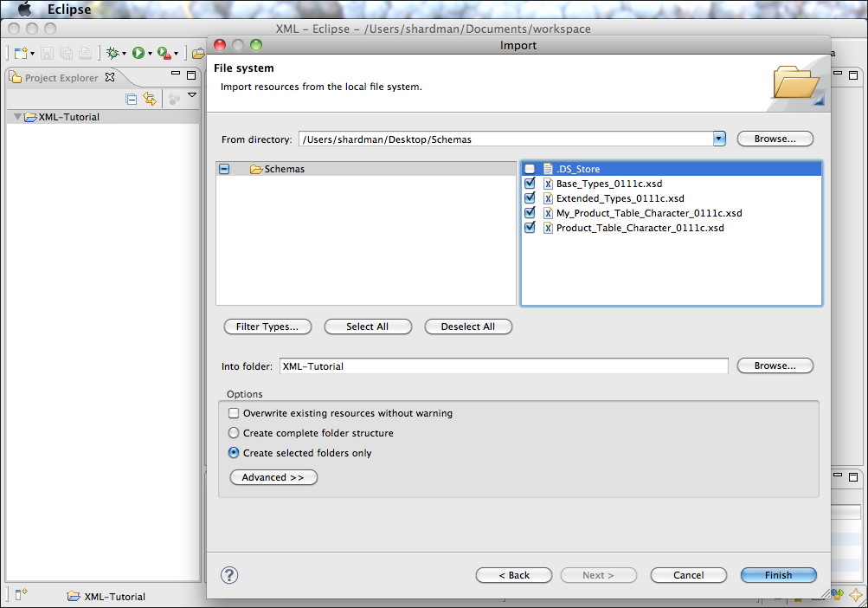Check the .DS_Store file checkbox
Image resolution: width=868 pixels, height=608 pixels.
pos(530,169)
